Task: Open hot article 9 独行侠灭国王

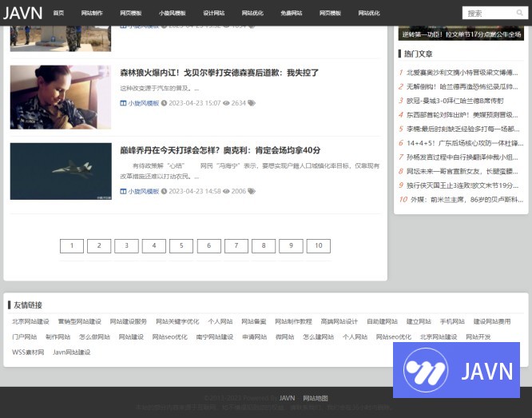Action: (463, 185)
